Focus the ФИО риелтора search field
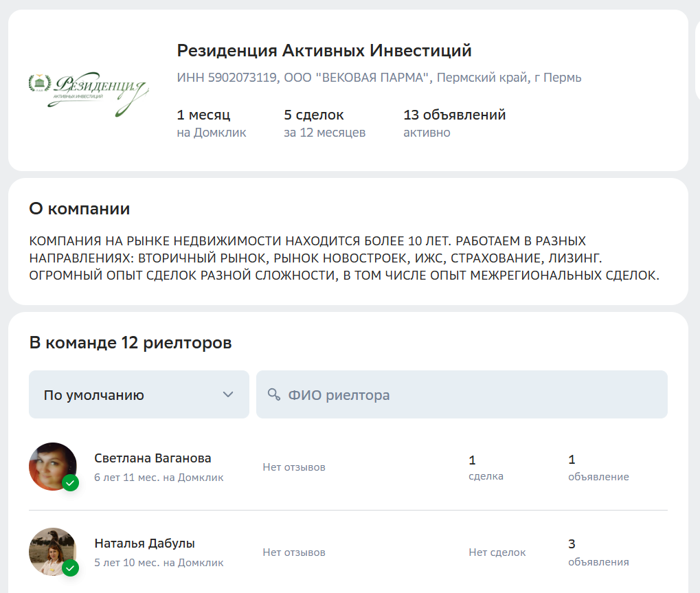Viewport: 700px width, 593px height. tap(467, 394)
